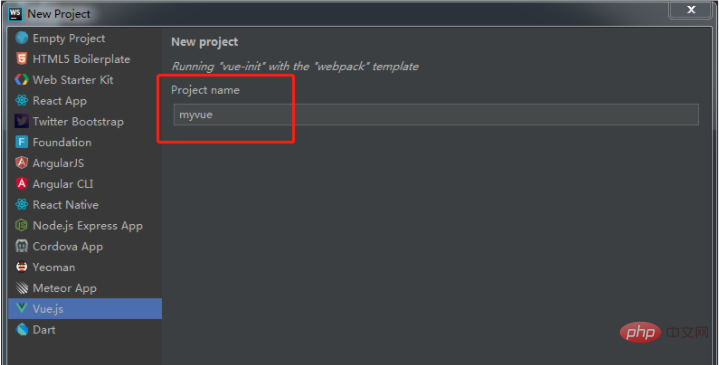Click the Project name field containing myvue
Viewport: 719px width, 365px height.
coord(436,115)
